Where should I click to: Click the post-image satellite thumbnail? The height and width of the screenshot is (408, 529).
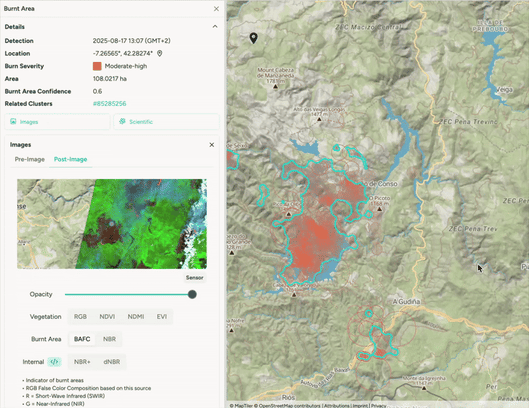(112, 224)
